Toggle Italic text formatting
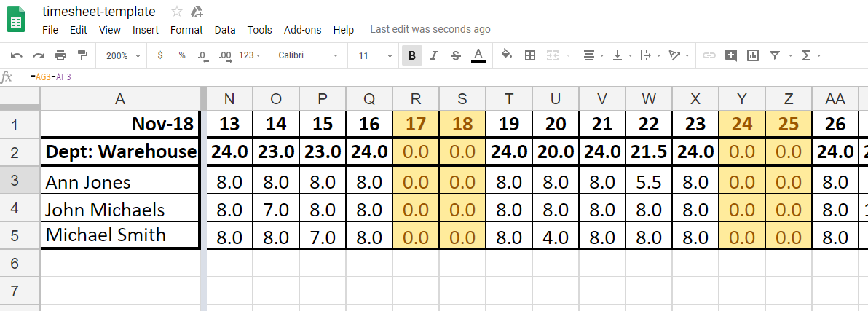Viewport: 868px width, 311px height. tap(434, 55)
